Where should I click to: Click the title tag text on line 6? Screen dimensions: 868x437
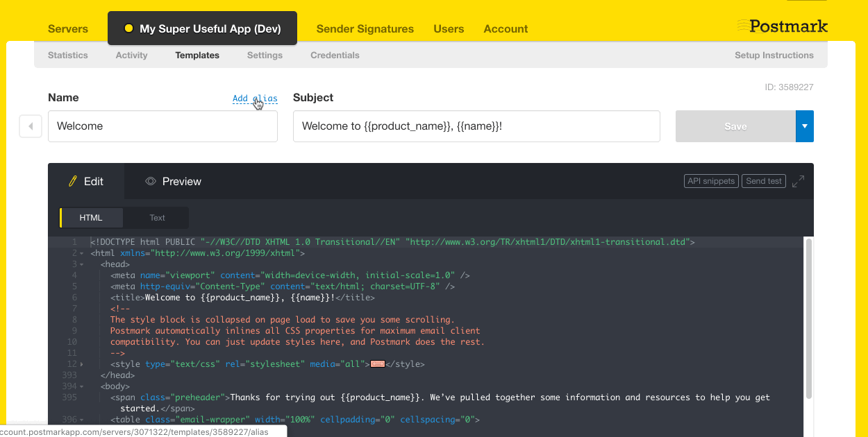[242, 298]
